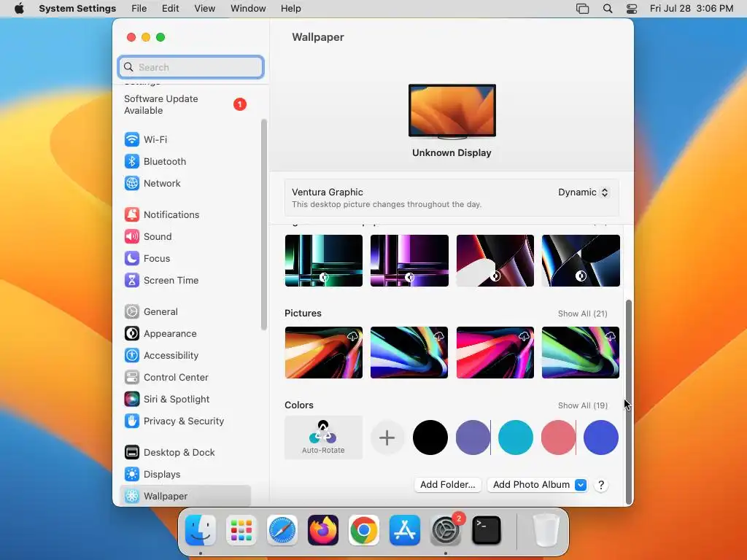Select Wallpaper sidebar item
Image resolution: width=747 pixels, height=560 pixels.
pyautogui.click(x=185, y=496)
